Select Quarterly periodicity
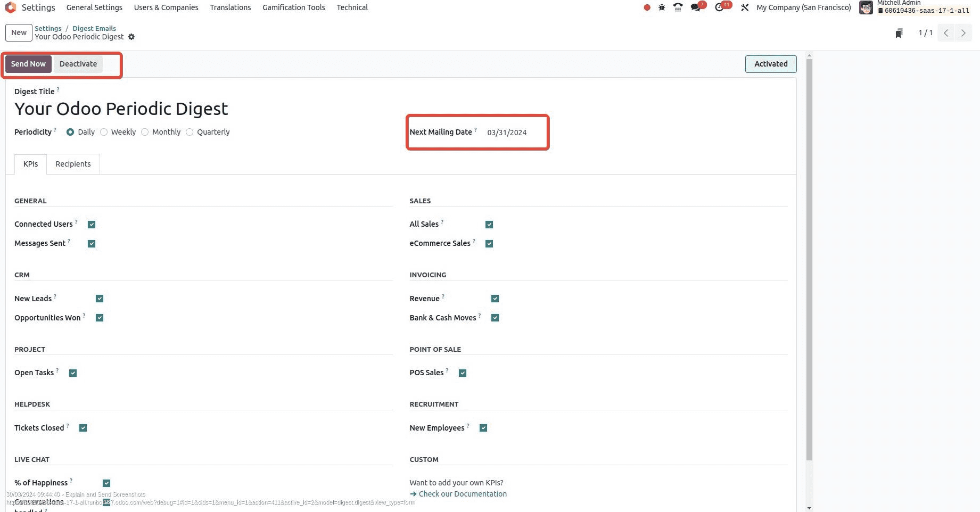The width and height of the screenshot is (980, 512). [190, 132]
